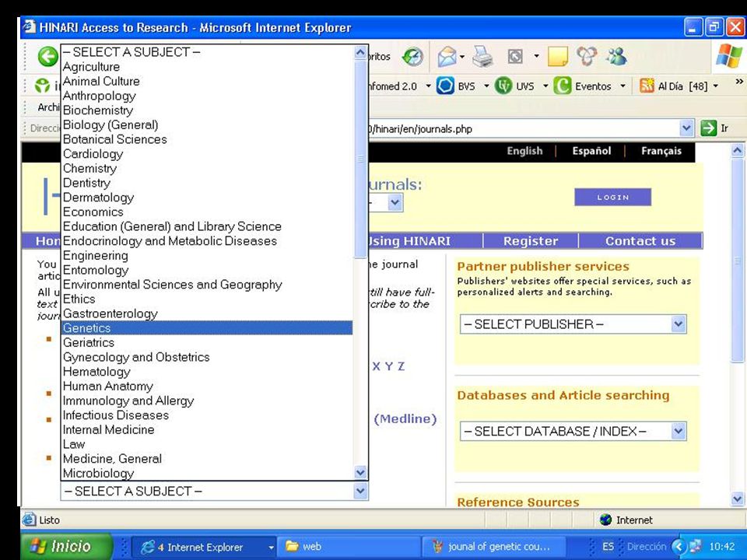Expand the Edit icon dropdown arrow

click(x=536, y=57)
